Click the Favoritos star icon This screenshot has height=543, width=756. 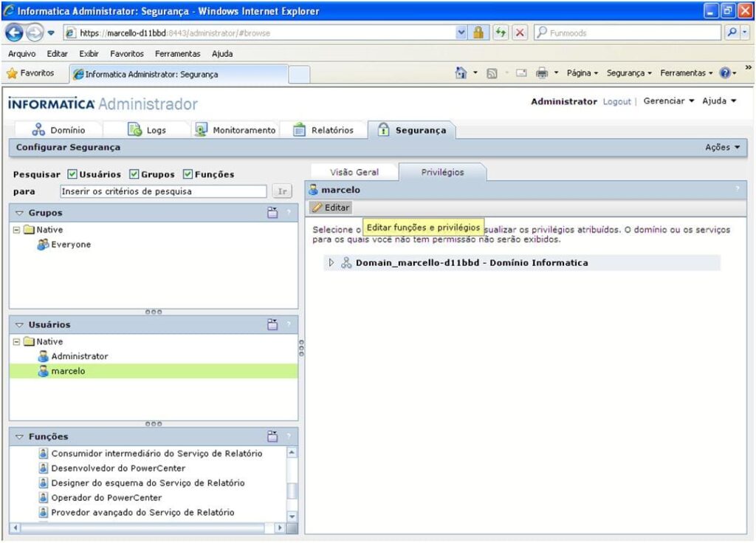pyautogui.click(x=12, y=73)
